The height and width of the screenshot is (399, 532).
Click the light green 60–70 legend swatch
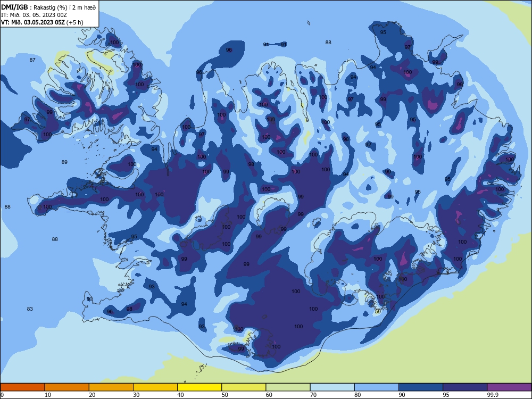(288, 387)
